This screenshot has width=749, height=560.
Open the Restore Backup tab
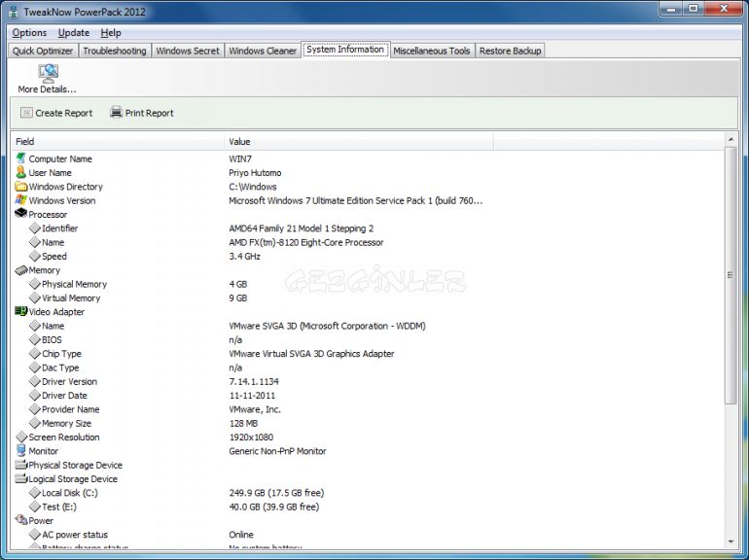click(x=510, y=51)
